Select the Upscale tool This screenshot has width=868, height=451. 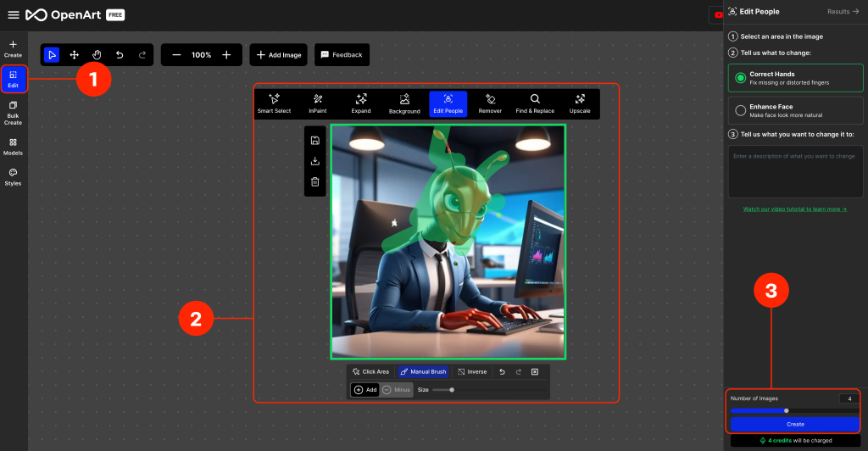click(x=580, y=103)
